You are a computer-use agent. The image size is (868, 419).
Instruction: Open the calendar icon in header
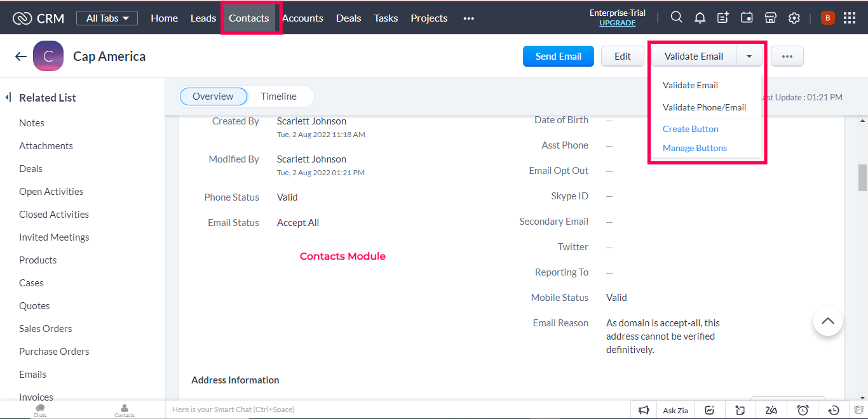747,18
